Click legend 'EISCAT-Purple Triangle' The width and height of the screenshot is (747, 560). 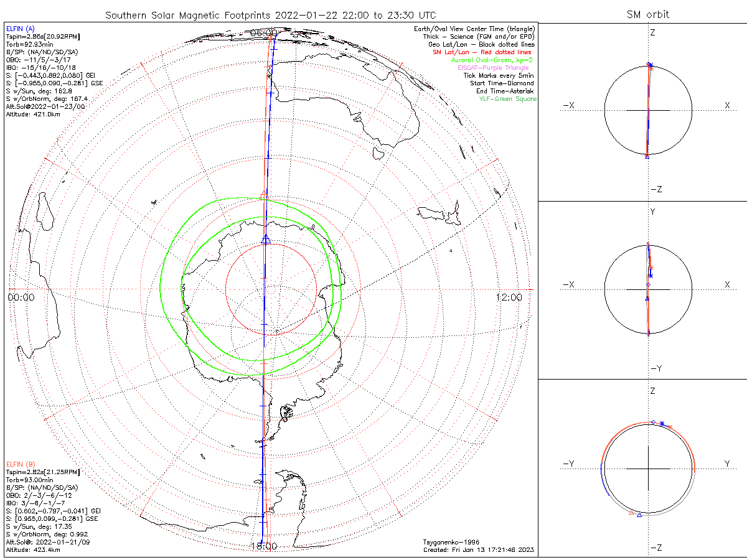tap(493, 68)
